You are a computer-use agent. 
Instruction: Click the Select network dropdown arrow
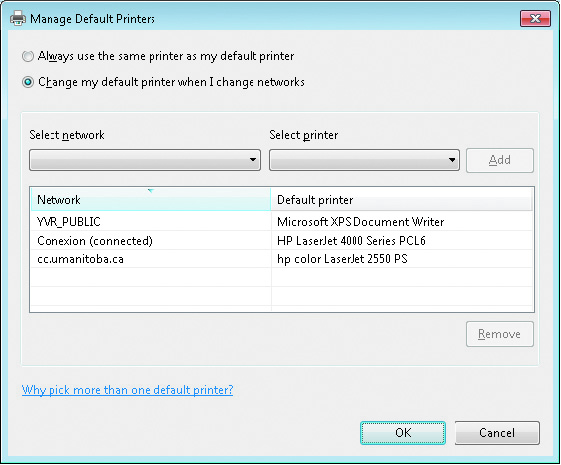(253, 160)
